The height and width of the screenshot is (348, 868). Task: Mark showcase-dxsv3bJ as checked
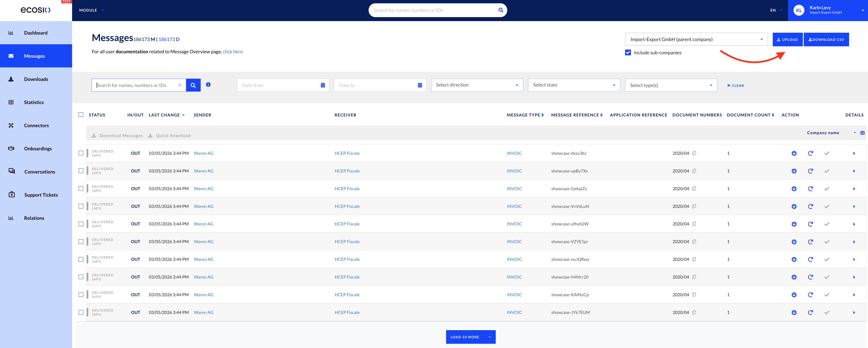[x=827, y=153]
